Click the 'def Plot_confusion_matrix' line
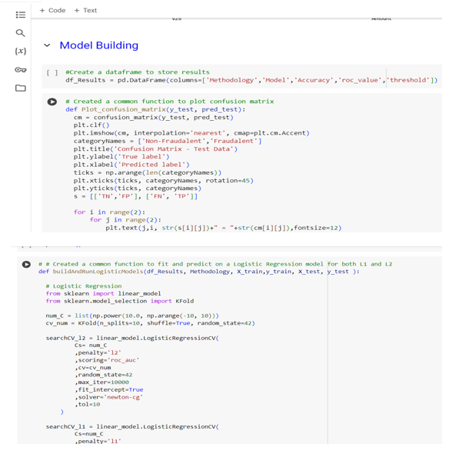Screen dimensions: 476x454 (x=155, y=109)
